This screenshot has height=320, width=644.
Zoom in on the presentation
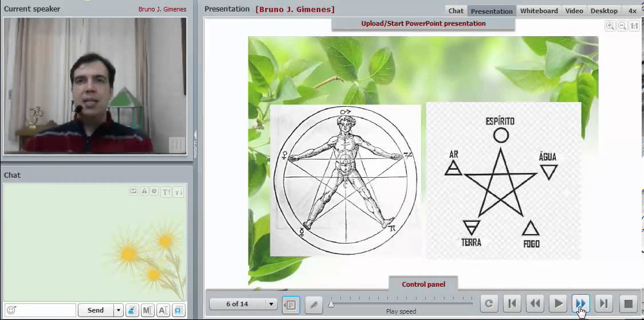(610, 26)
